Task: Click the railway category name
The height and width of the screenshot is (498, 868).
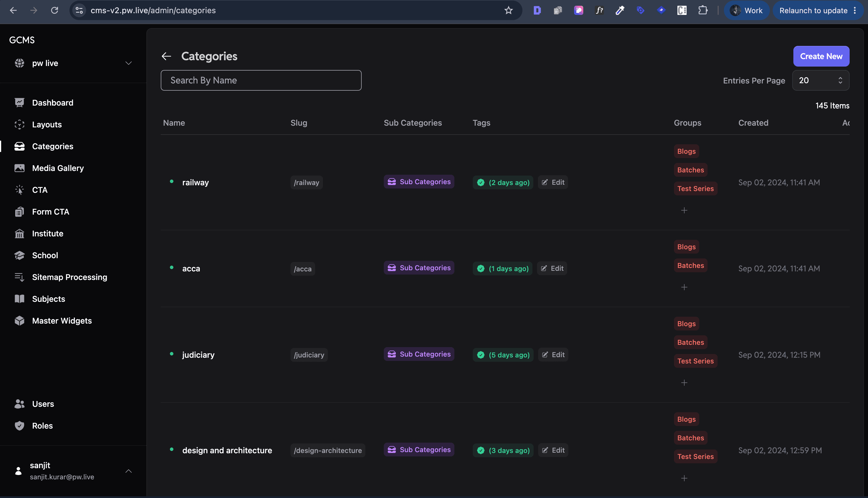Action: 195,182
